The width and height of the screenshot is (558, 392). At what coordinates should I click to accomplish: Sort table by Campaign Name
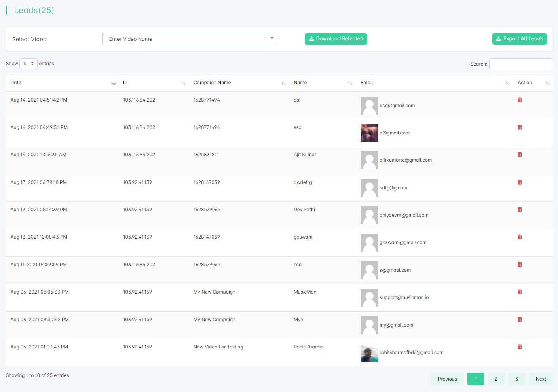pos(212,83)
